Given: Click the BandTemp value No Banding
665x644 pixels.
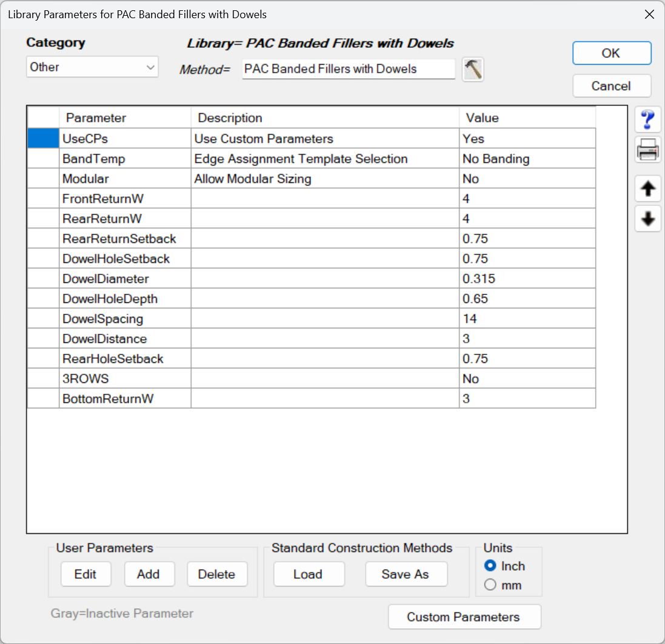Looking at the screenshot, I should (526, 159).
